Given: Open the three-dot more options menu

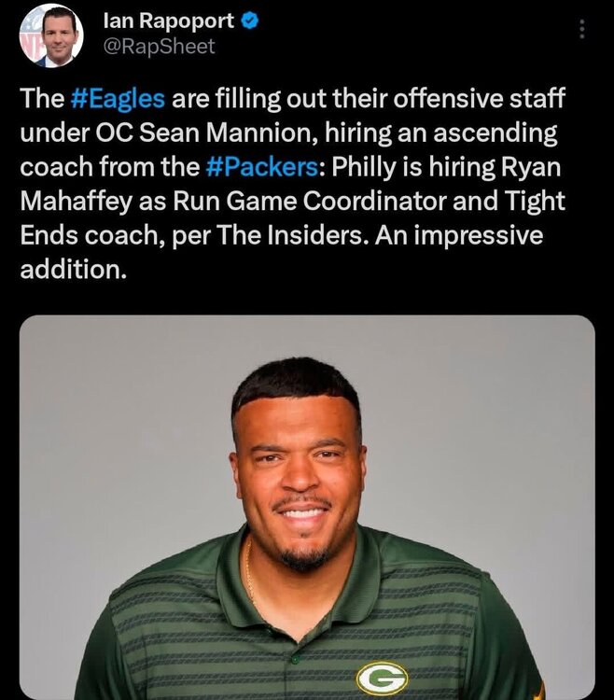Looking at the screenshot, I should pos(582,30).
